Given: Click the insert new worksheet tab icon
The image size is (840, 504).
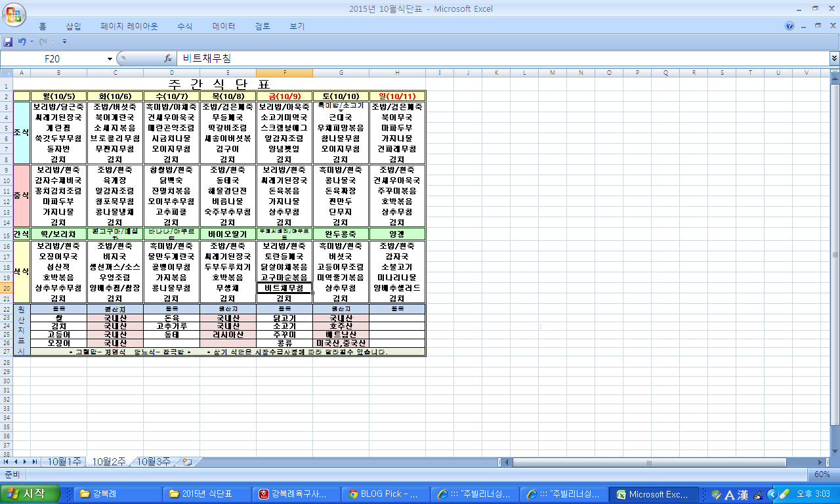Looking at the screenshot, I should coord(187,462).
